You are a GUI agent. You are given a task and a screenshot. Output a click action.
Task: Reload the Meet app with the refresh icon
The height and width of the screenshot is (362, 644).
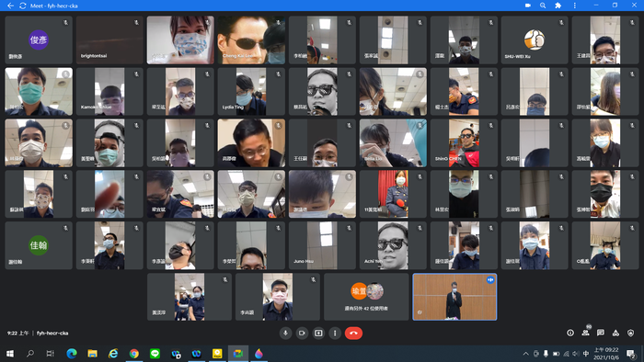(23, 6)
